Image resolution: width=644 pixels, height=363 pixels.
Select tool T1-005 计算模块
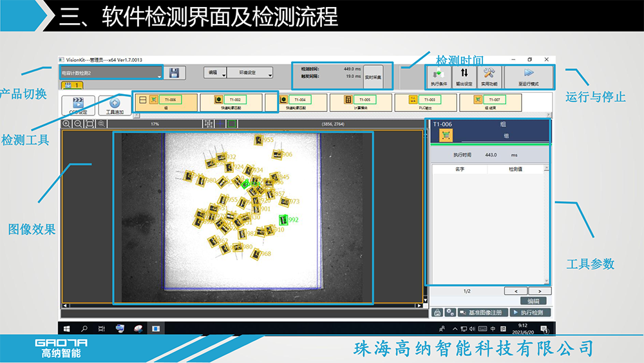point(361,103)
